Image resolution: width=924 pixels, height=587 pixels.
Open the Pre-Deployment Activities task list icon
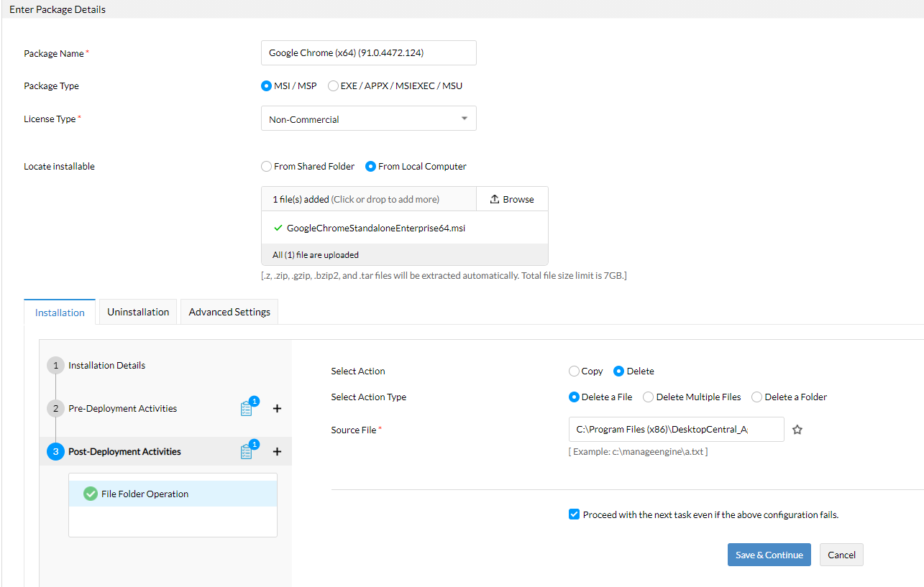tap(247, 408)
